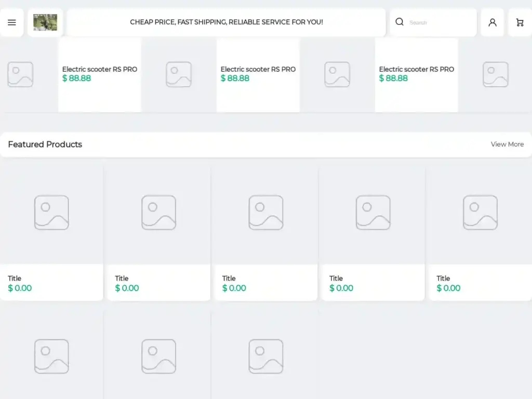The height and width of the screenshot is (399, 532).
Task: Open the user account icon
Action: click(x=492, y=22)
